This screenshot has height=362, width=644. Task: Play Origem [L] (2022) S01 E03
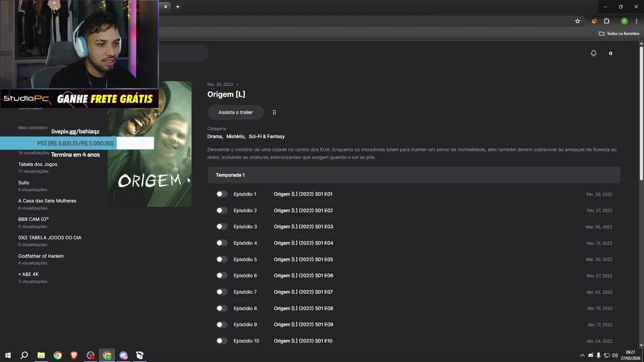point(303,227)
